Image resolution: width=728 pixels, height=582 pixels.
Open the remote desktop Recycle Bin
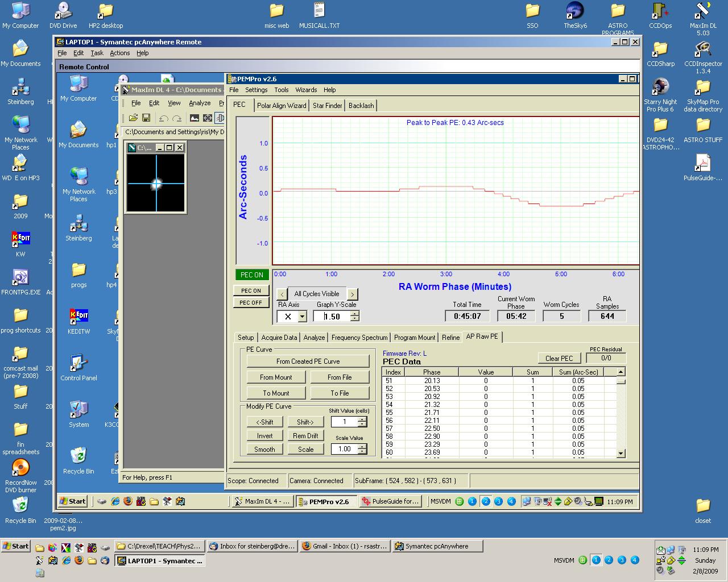tap(78, 460)
